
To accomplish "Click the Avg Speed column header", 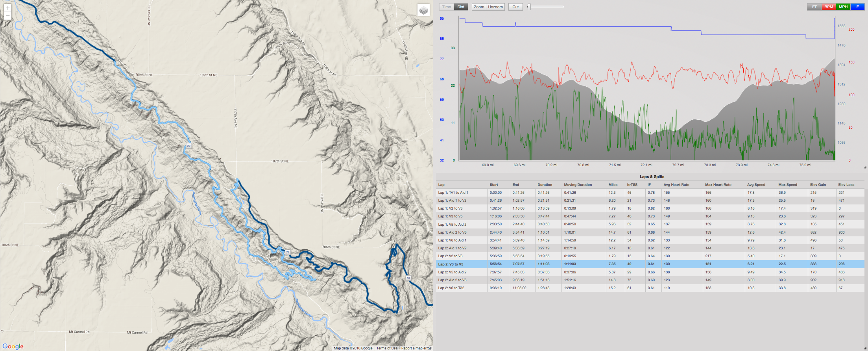I will point(756,185).
